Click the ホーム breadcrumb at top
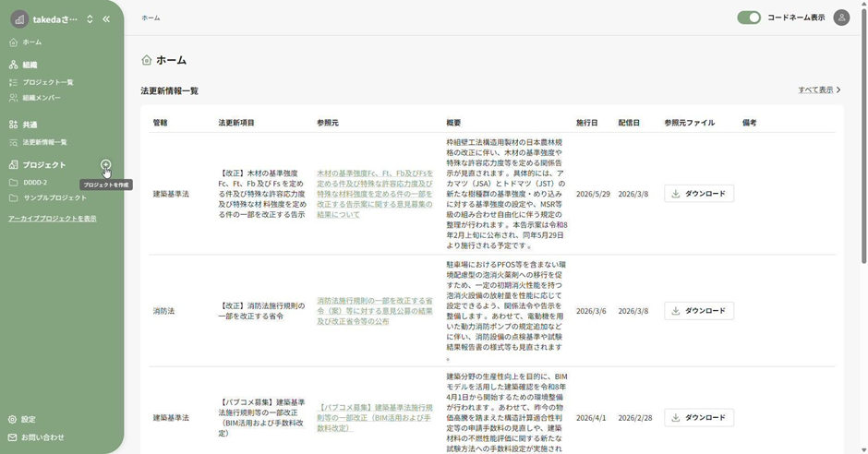 pos(151,18)
